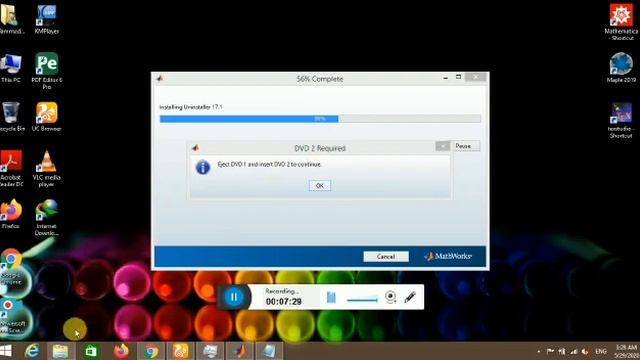Image resolution: width=640 pixels, height=360 pixels.
Task: Open the Mathematica shortcut on the desktop
Action: [621, 22]
